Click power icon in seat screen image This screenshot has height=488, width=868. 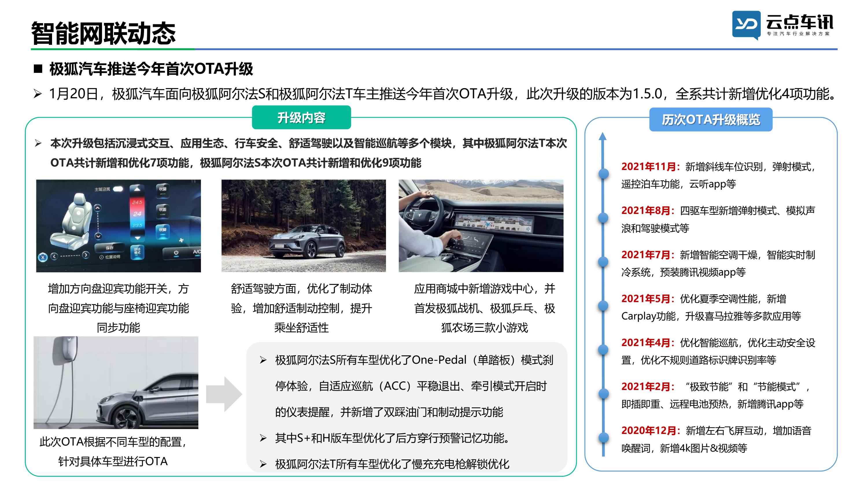176,253
